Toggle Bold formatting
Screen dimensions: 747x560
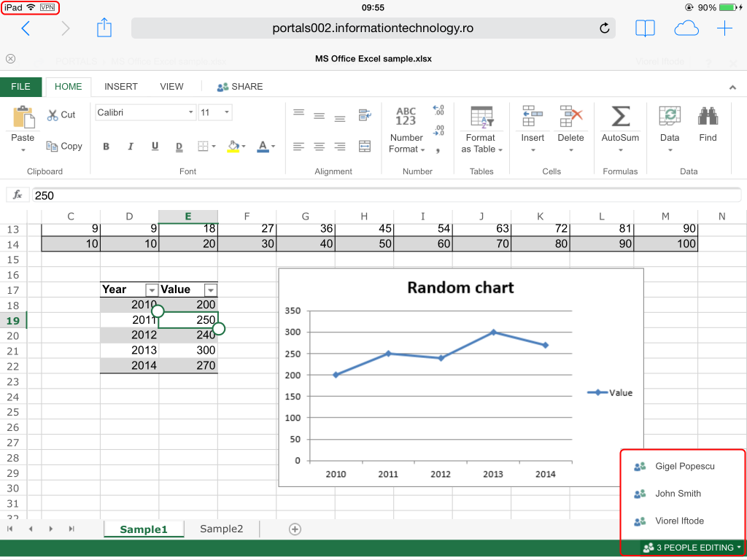pos(106,147)
